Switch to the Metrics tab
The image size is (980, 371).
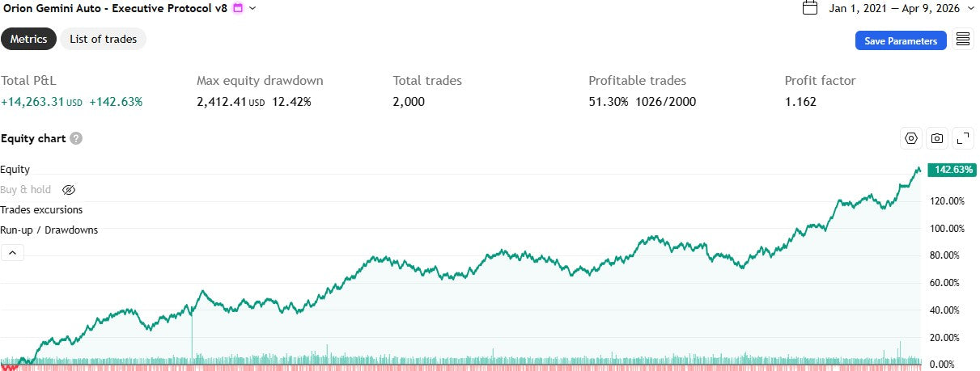28,39
